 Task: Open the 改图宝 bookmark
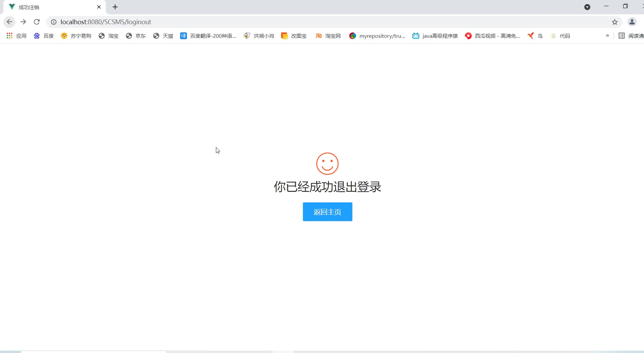294,36
